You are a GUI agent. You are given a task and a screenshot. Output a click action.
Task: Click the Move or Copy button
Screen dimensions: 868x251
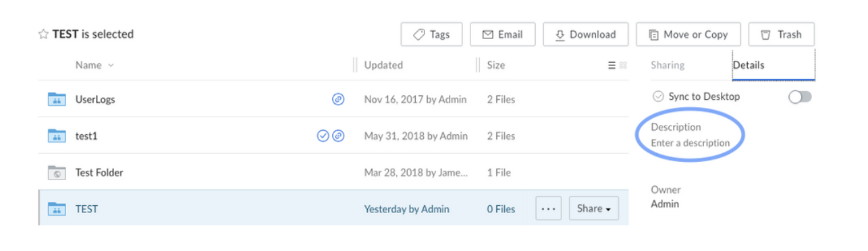pyautogui.click(x=688, y=34)
